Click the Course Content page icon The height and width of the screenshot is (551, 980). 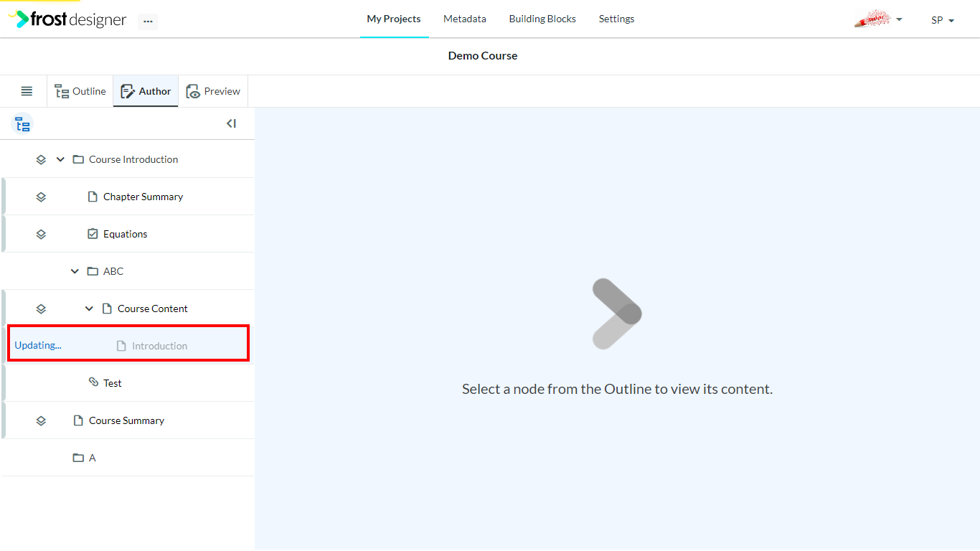[107, 309]
